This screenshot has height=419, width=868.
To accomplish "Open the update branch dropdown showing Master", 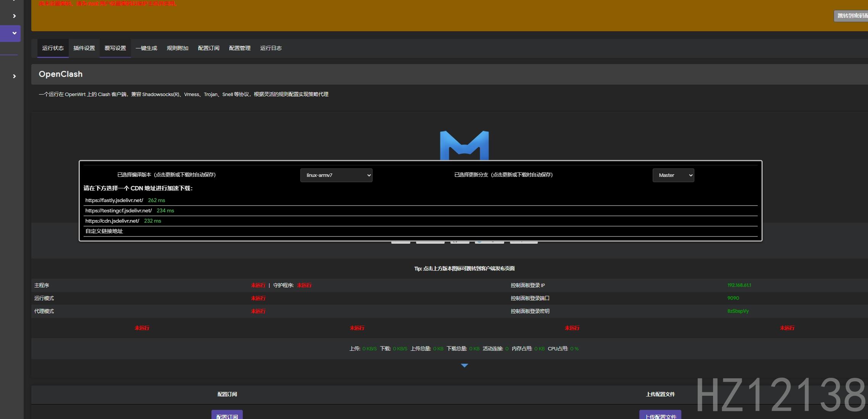I will (673, 175).
